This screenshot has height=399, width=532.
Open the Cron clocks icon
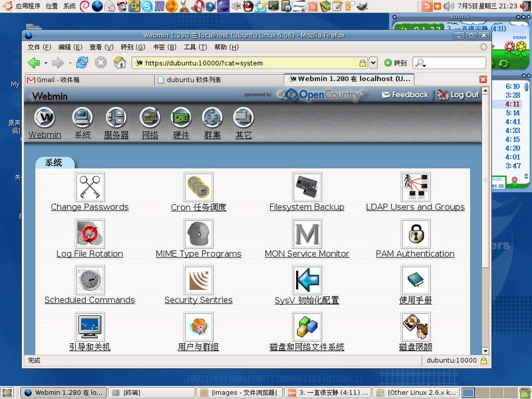coord(198,187)
